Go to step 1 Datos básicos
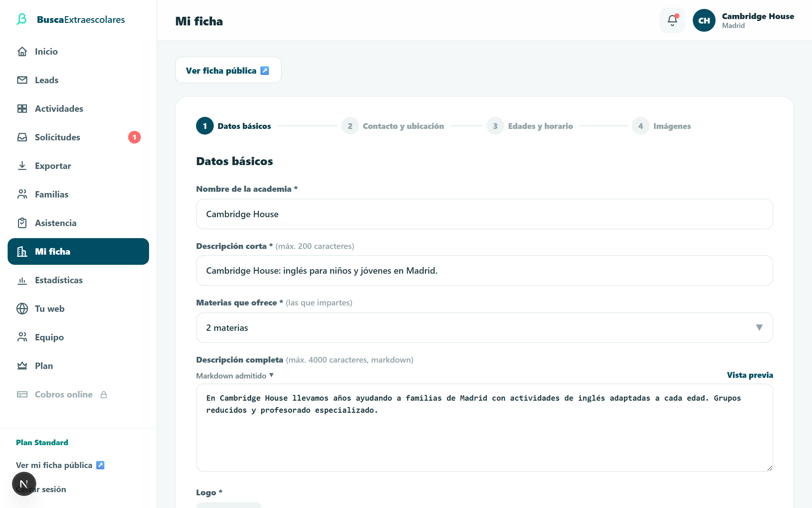 [233, 126]
